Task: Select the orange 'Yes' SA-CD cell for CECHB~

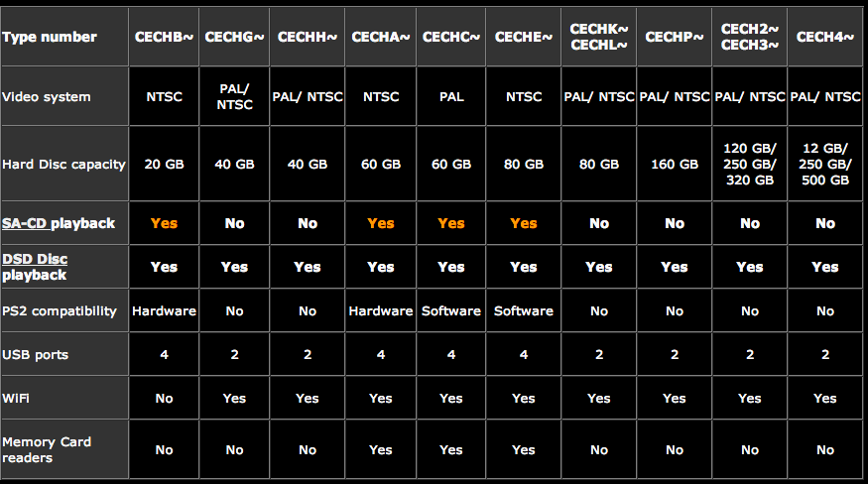Action: tap(164, 223)
